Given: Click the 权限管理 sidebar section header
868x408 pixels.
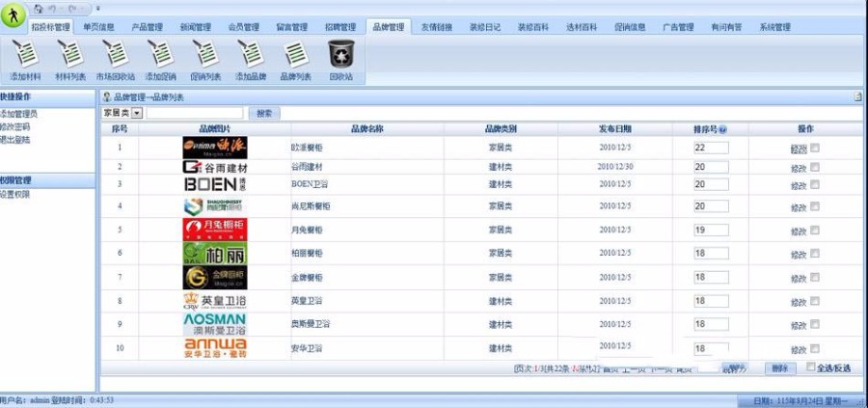Looking at the screenshot, I should (47, 180).
